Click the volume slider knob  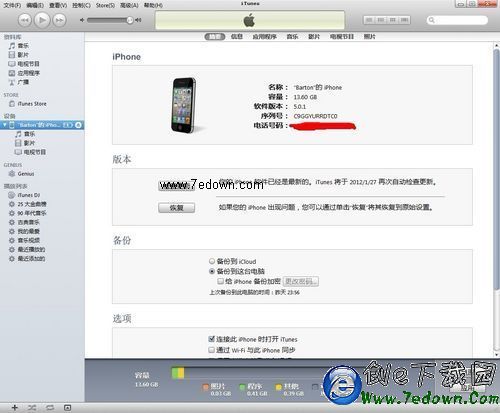click(x=130, y=20)
